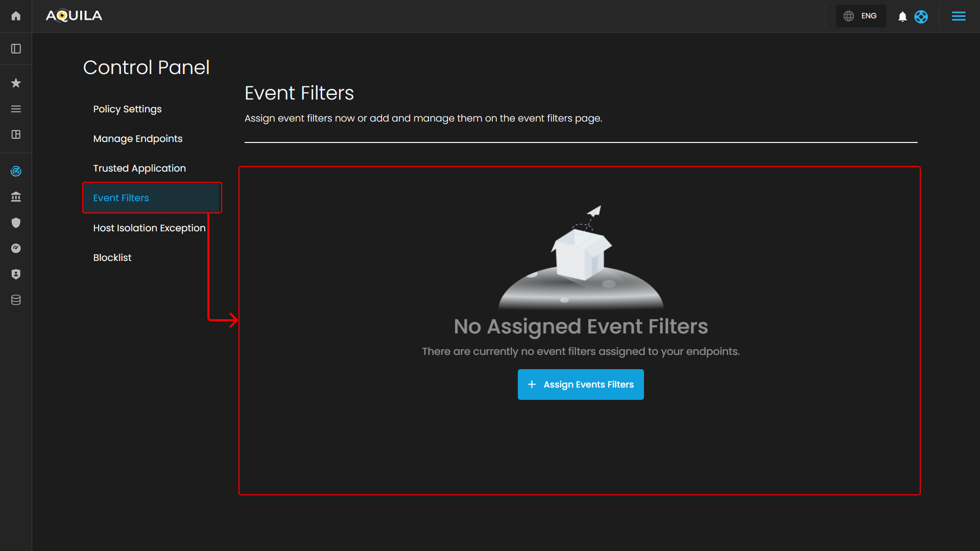
Task: Click the home icon in the sidebar
Action: click(x=16, y=16)
